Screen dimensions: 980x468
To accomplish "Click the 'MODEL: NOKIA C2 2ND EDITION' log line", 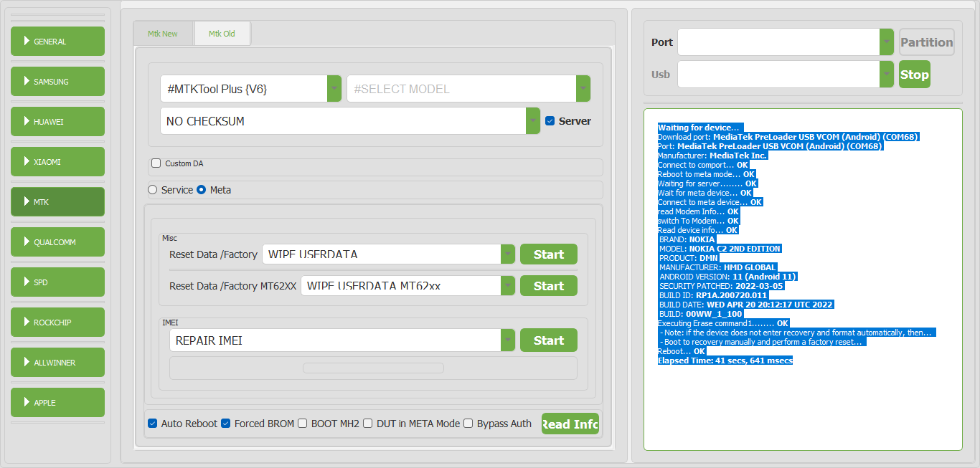I will pyautogui.click(x=720, y=249).
